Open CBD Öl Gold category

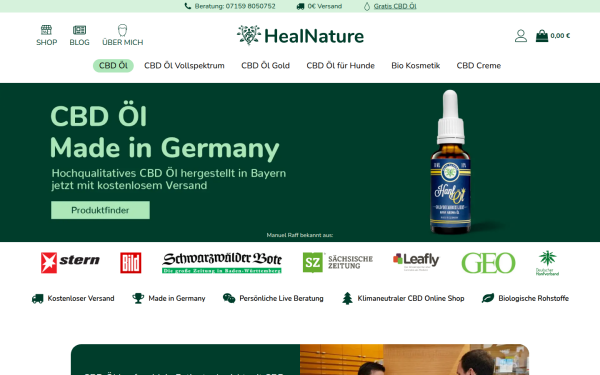click(x=265, y=65)
